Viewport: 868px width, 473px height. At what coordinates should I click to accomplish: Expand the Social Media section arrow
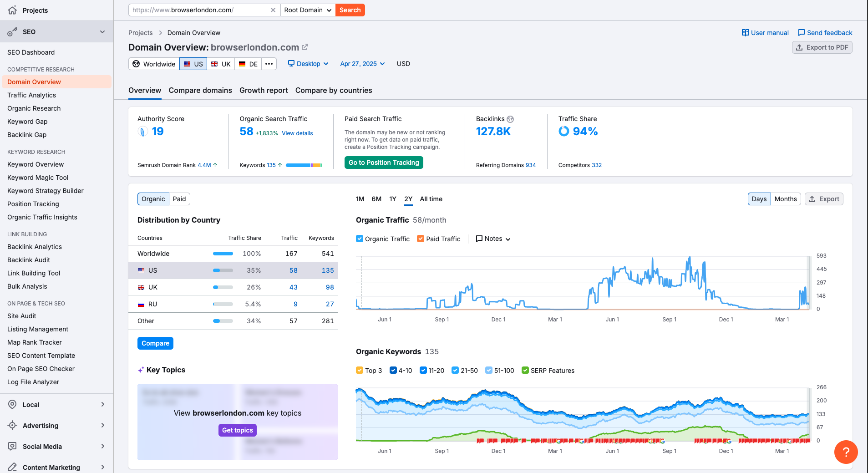(x=103, y=446)
